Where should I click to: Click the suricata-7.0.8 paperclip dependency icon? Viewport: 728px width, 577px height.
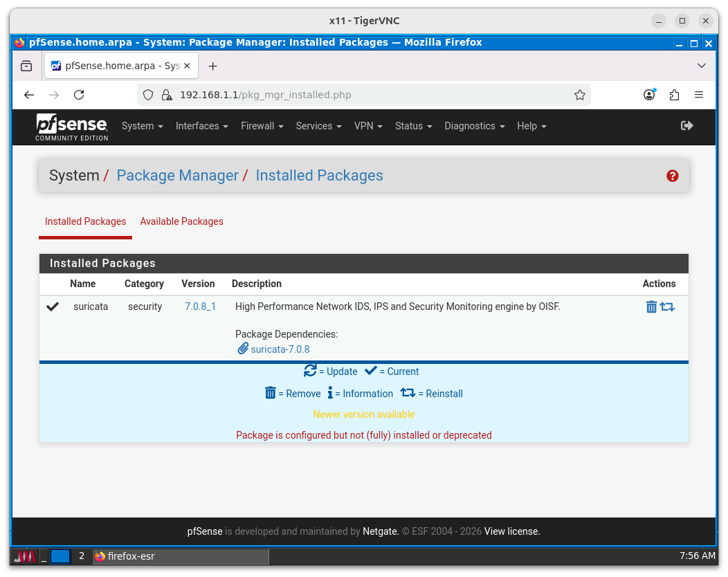[x=243, y=349]
